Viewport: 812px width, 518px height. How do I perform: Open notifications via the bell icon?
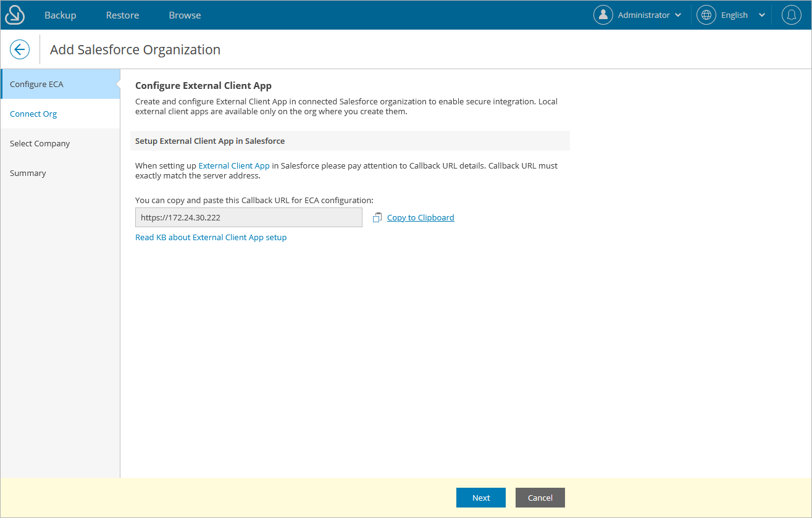pyautogui.click(x=791, y=14)
